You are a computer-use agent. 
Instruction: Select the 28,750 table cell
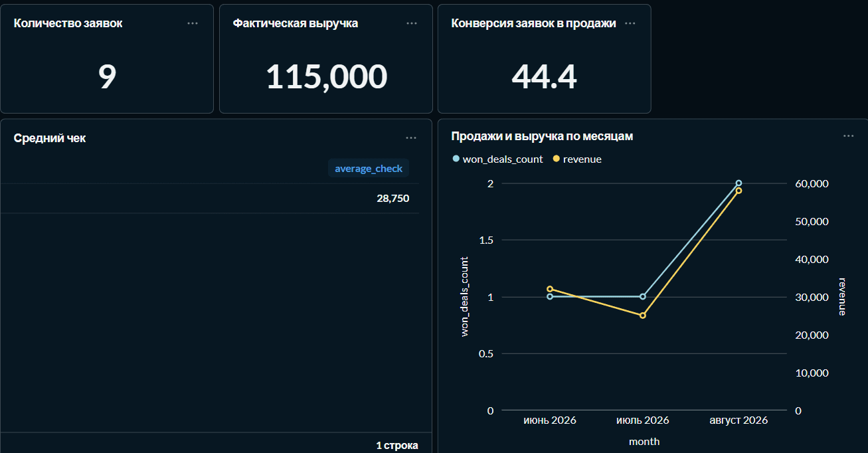(392, 199)
